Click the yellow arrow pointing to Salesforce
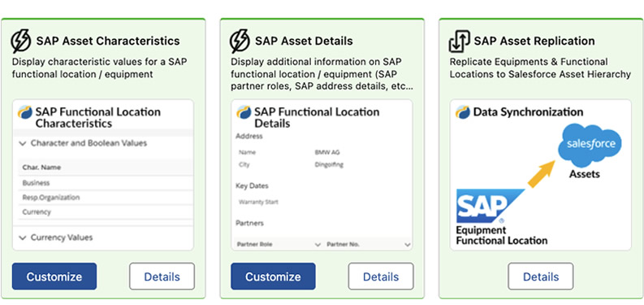Image resolution: width=644 pixels, height=305 pixels. [541, 175]
